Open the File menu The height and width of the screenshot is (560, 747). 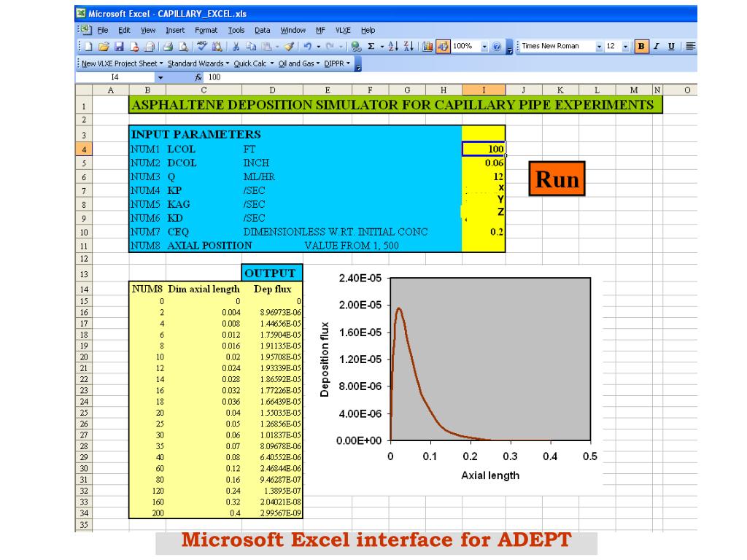click(102, 30)
